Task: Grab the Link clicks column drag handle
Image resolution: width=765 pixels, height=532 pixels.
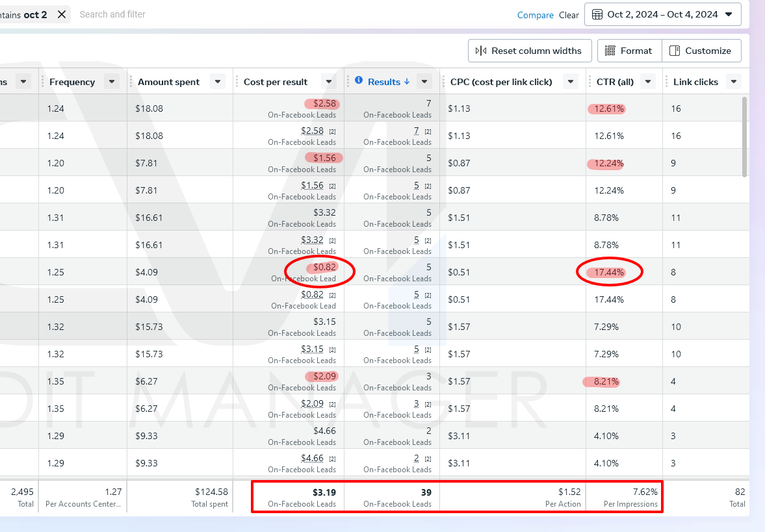Action: click(666, 82)
